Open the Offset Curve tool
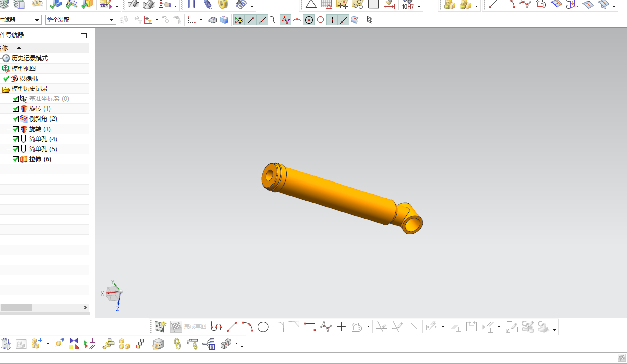The width and height of the screenshot is (627, 364). pyautogui.click(x=357, y=327)
